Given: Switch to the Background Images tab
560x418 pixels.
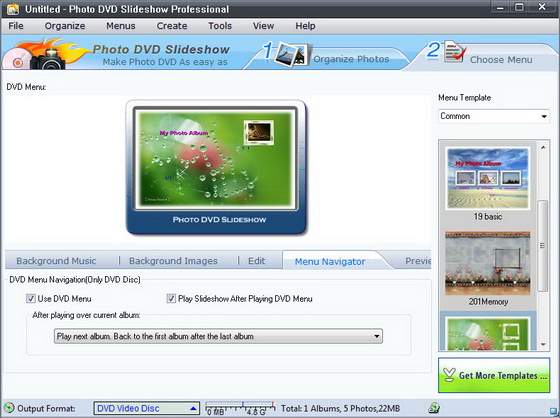Looking at the screenshot, I should tap(173, 261).
